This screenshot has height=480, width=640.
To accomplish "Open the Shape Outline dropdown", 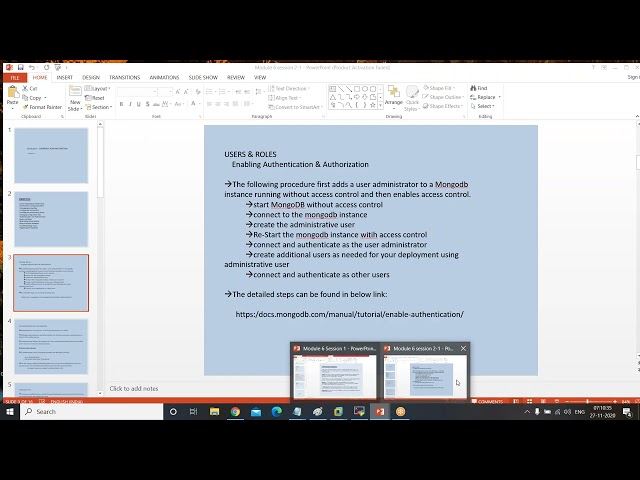I will point(443,97).
